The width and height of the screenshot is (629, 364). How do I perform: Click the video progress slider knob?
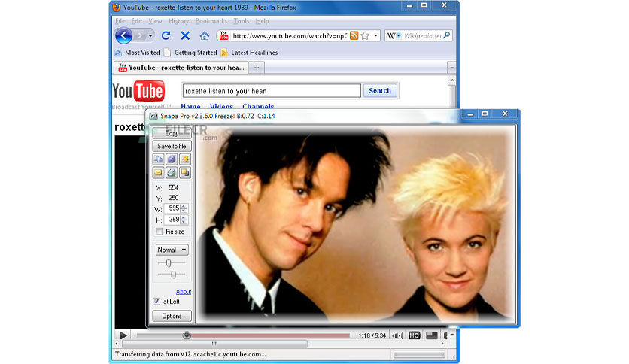pyautogui.click(x=187, y=335)
